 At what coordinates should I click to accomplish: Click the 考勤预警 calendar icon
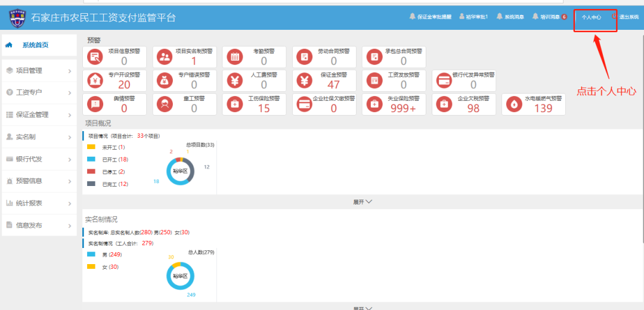[x=236, y=57]
